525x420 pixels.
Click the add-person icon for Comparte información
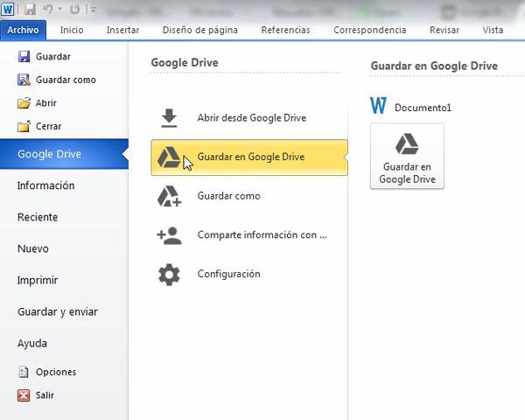pyautogui.click(x=169, y=235)
